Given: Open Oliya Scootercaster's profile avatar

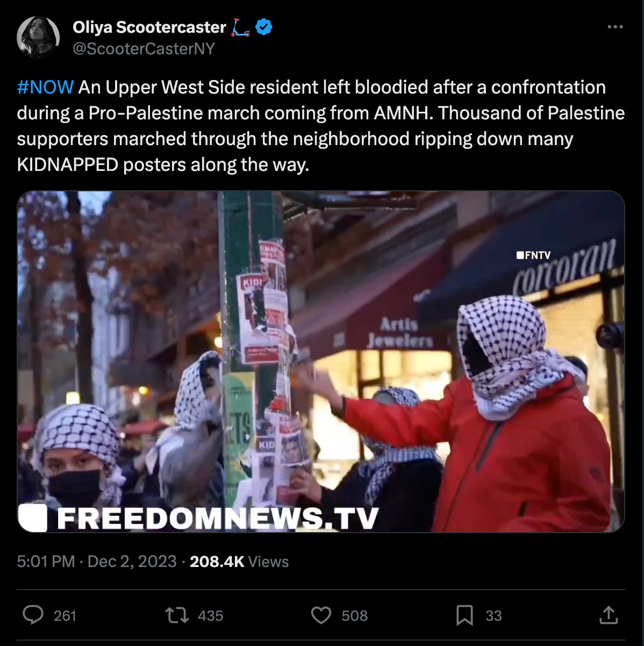Looking at the screenshot, I should click(x=38, y=37).
